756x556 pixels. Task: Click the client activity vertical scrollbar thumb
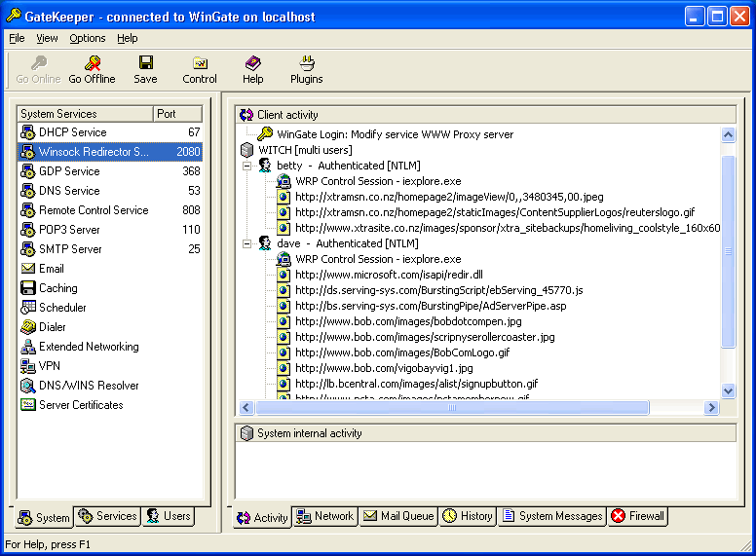728,250
